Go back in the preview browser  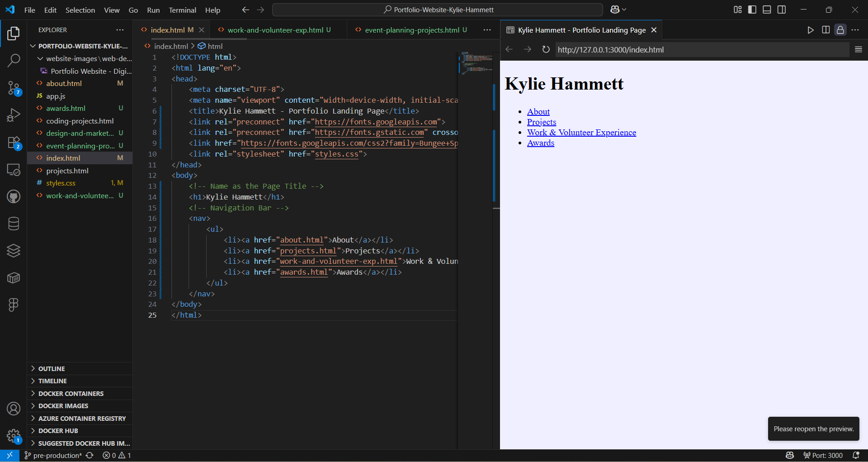tap(509, 49)
